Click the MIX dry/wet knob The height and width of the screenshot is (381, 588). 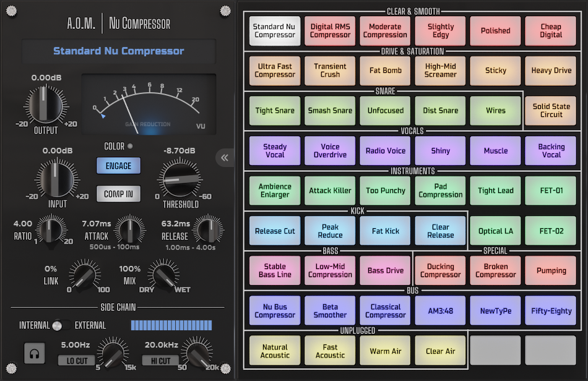[164, 275]
